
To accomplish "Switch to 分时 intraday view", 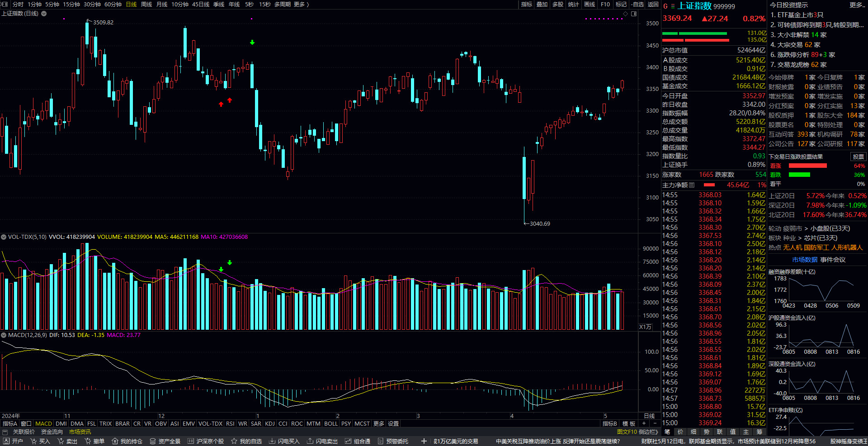I will [18, 5].
